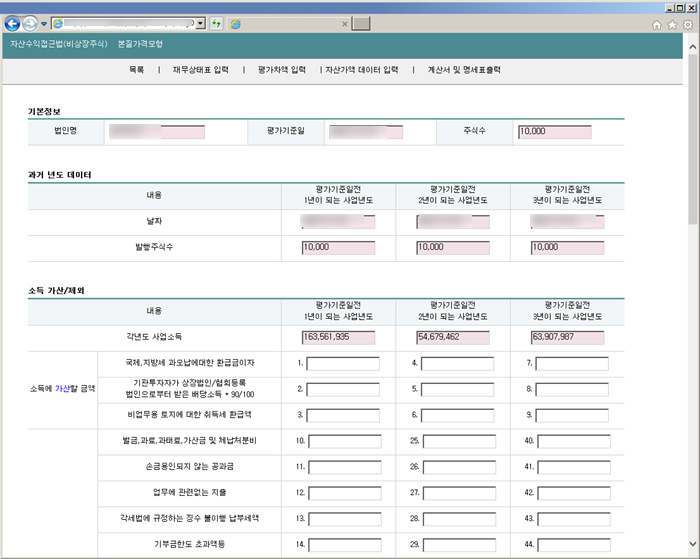This screenshot has width=700, height=559.
Task: Click input field number 26
Action: click(x=459, y=467)
